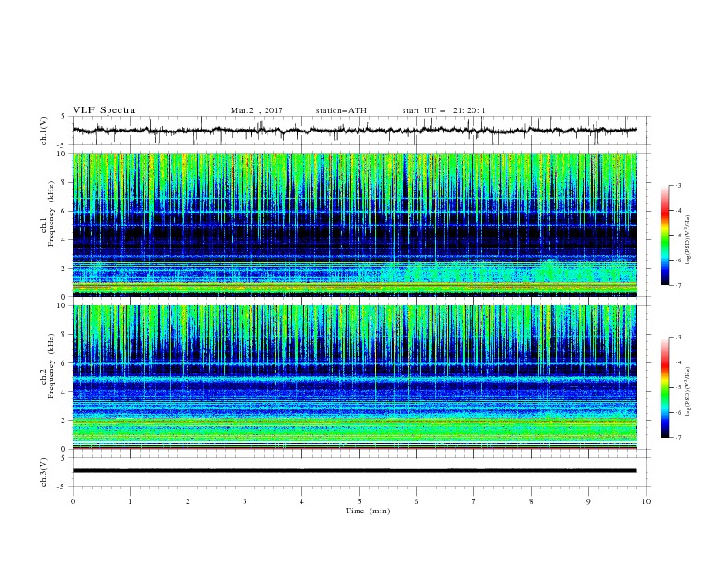Click the "7" tick on the time axis

pos(474,501)
